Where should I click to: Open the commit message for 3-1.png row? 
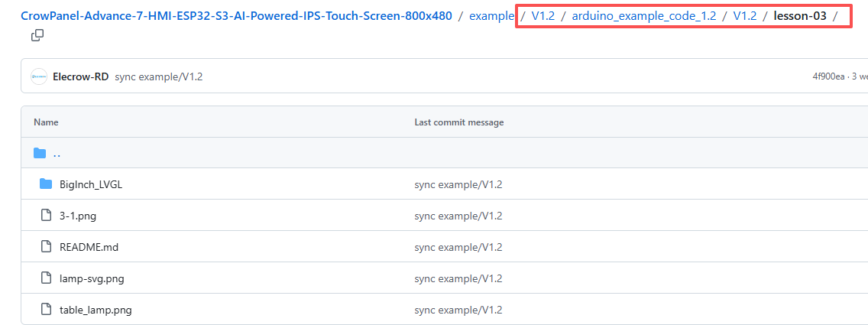(x=458, y=216)
